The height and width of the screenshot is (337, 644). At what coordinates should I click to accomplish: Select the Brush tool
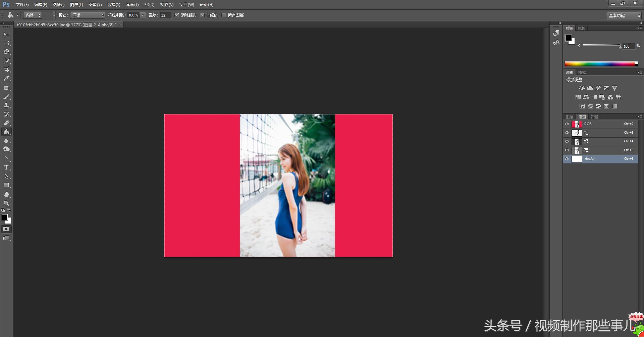coord(6,97)
